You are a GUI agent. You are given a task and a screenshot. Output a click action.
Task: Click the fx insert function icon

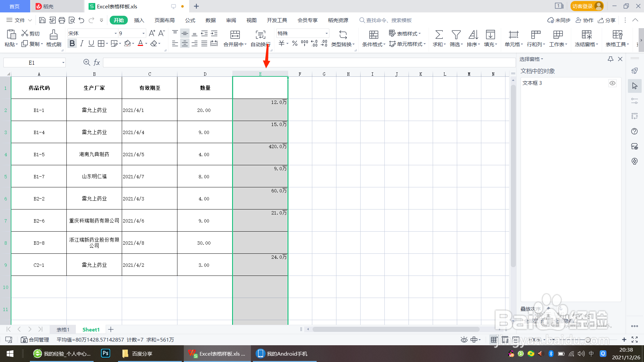click(x=97, y=62)
